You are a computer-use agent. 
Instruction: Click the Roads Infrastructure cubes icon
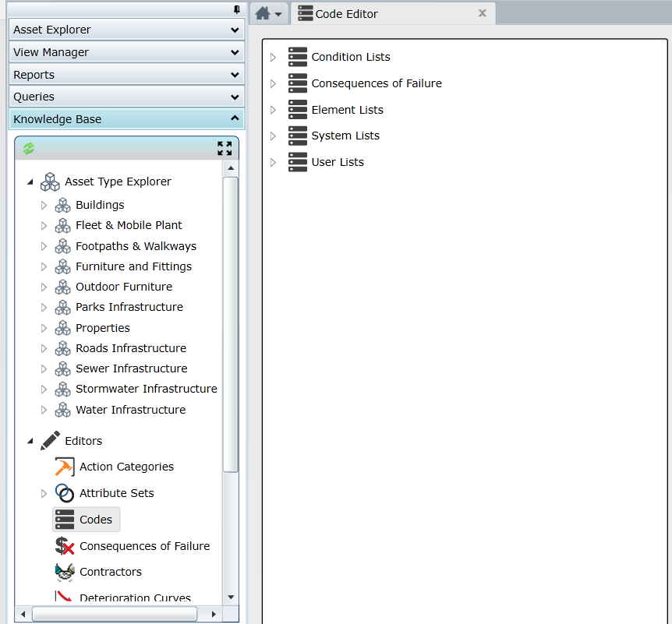point(62,348)
